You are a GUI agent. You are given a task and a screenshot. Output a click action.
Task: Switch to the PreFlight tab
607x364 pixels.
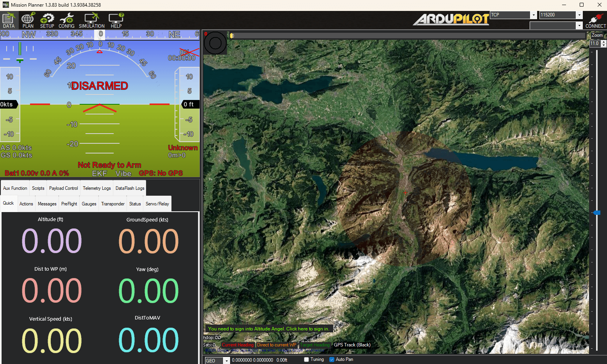coord(69,203)
